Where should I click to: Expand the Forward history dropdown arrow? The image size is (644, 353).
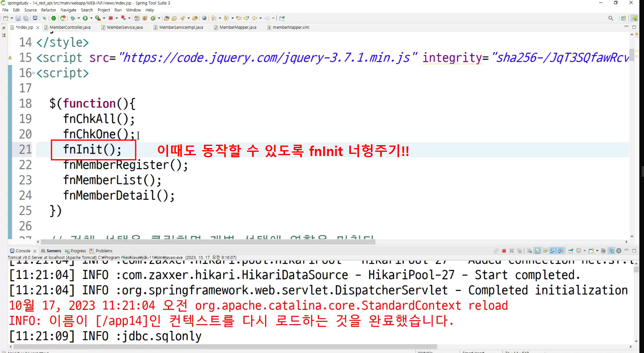tap(273, 18)
